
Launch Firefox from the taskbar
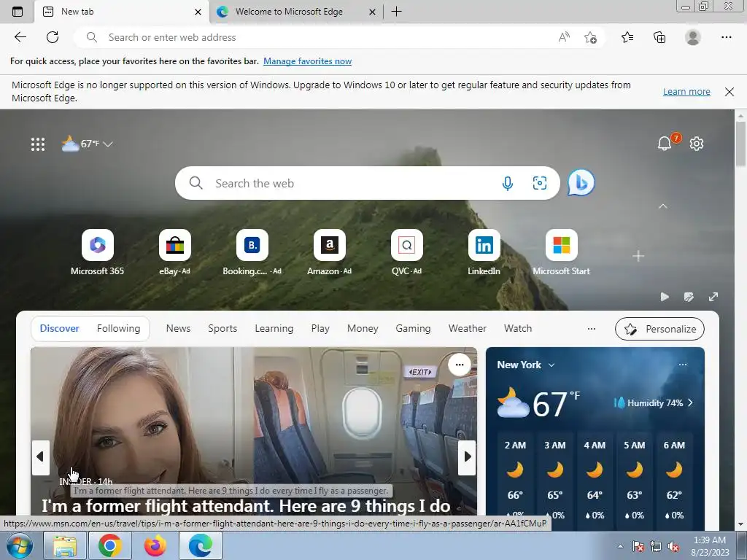[x=155, y=545]
